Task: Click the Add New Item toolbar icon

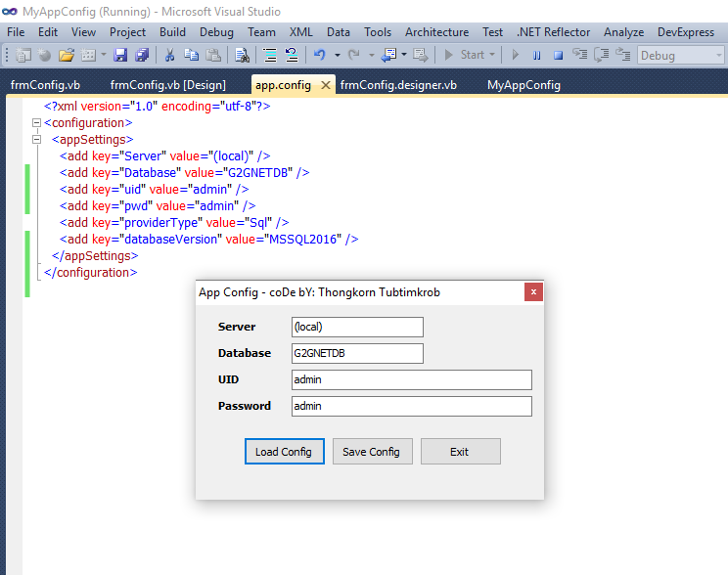Action: tap(88, 55)
